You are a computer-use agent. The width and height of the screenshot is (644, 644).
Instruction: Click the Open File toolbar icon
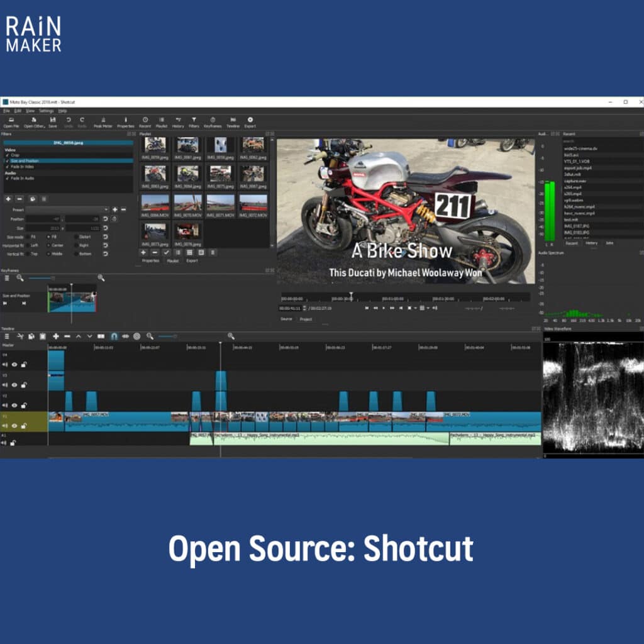tap(11, 122)
